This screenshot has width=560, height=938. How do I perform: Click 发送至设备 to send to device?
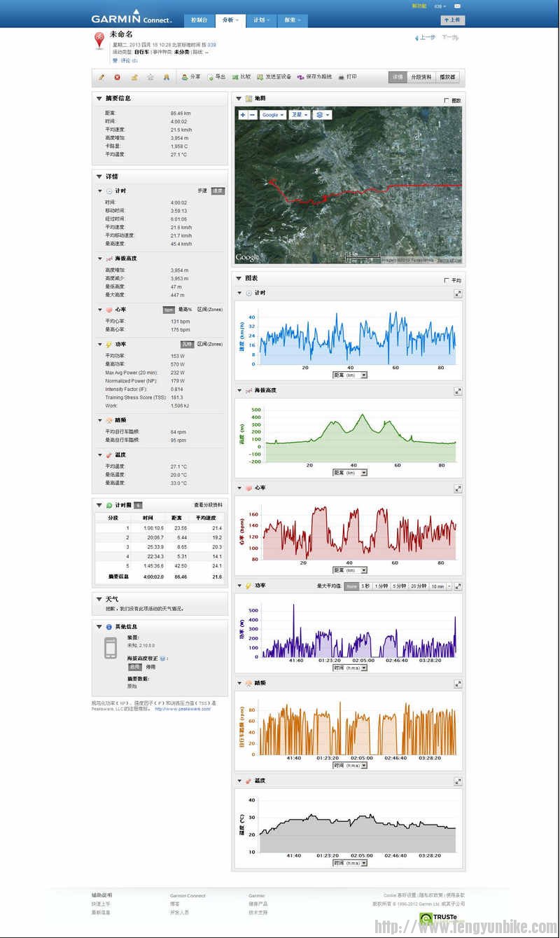(274, 77)
